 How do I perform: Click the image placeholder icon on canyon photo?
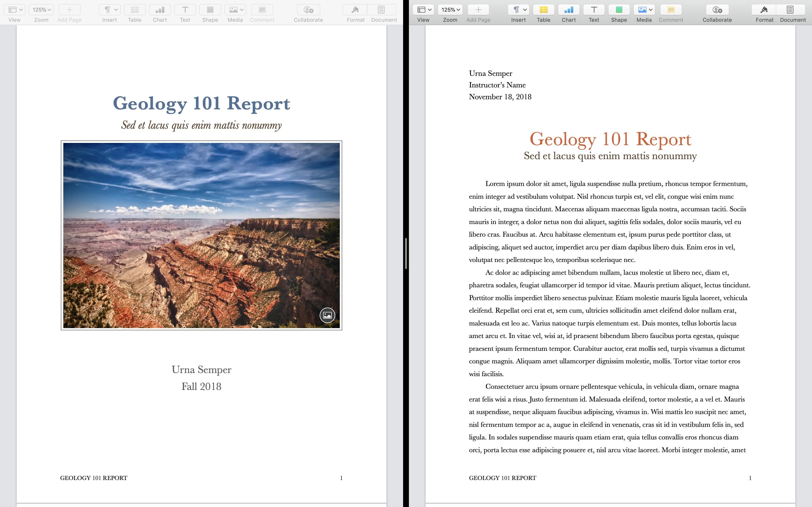point(327,315)
